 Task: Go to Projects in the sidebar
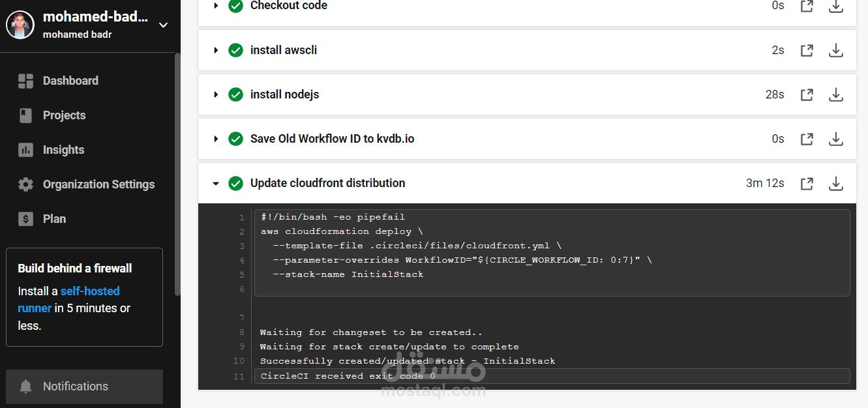[64, 115]
